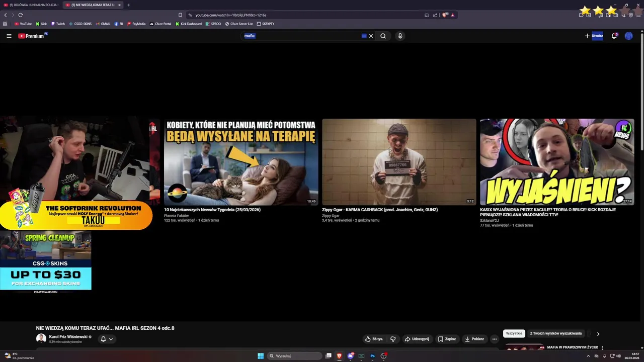Open the Twitch bookmark
The width and height of the screenshot is (644, 362).
click(58, 24)
